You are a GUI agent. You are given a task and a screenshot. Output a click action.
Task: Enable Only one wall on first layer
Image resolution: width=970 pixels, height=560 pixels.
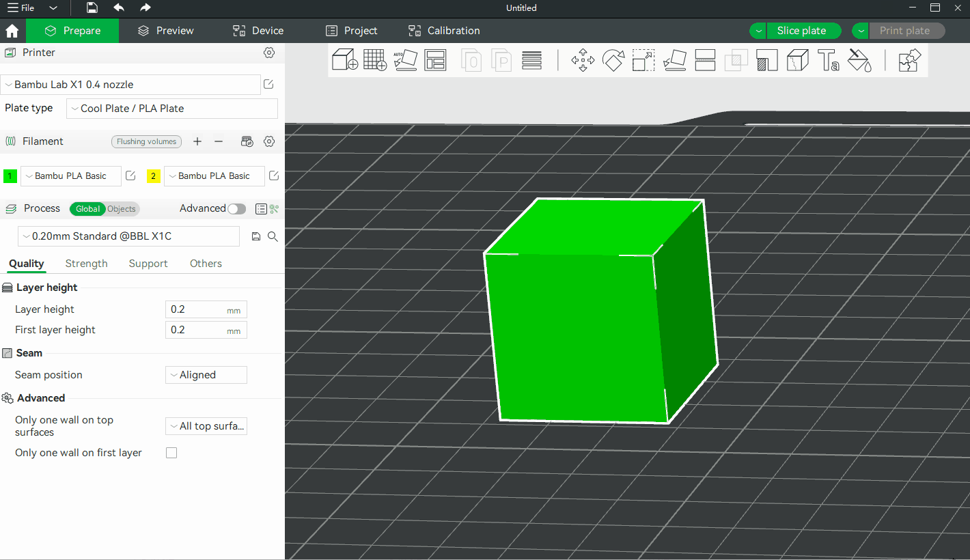171,453
